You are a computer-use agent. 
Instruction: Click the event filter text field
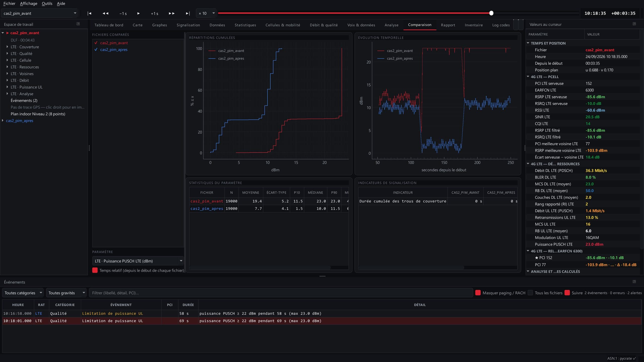pyautogui.click(x=281, y=293)
